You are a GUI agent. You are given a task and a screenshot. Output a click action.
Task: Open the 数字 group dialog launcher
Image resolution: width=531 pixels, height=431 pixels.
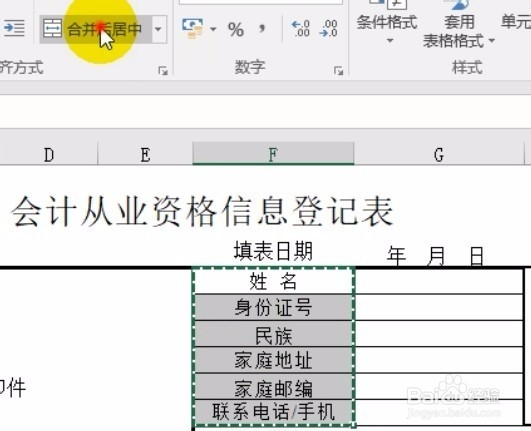click(x=338, y=71)
